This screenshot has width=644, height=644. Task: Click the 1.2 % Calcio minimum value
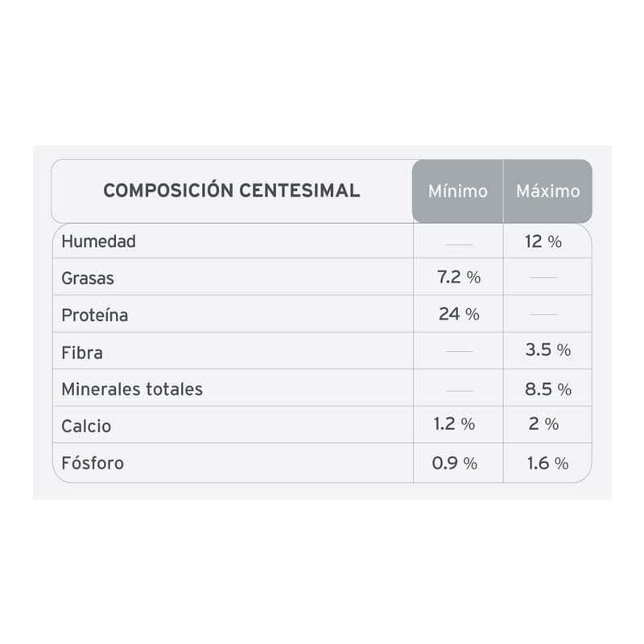(x=454, y=424)
